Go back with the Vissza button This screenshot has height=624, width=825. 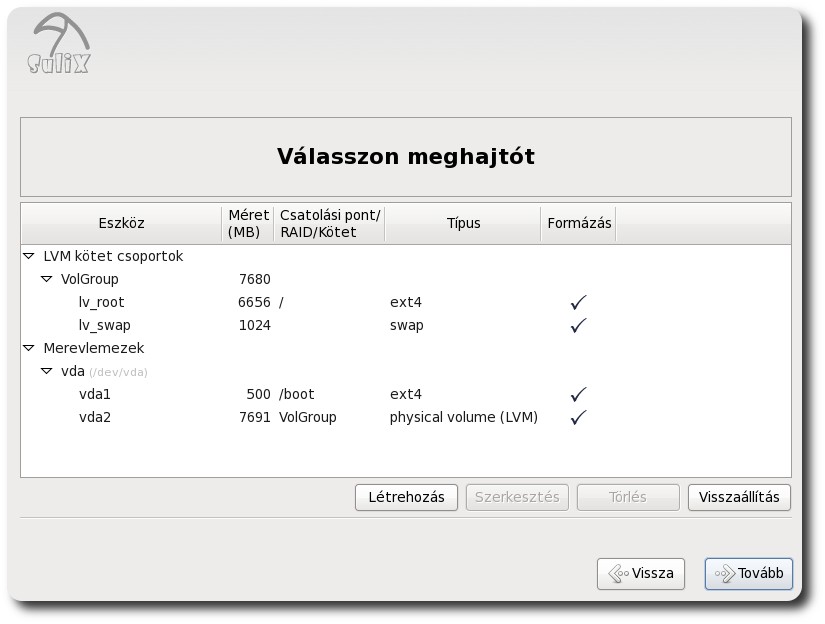641,573
